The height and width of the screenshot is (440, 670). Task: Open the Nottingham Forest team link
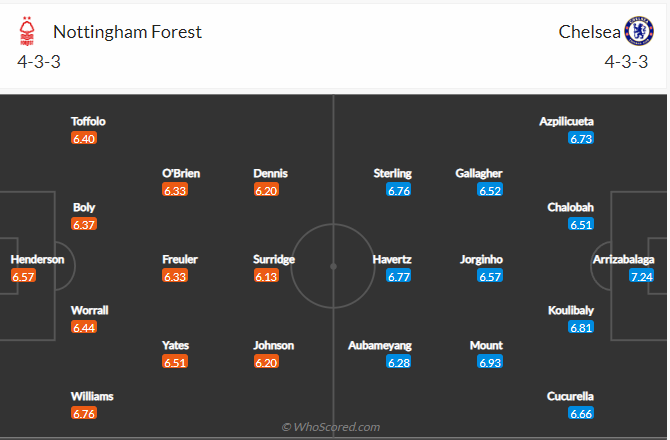click(x=127, y=31)
